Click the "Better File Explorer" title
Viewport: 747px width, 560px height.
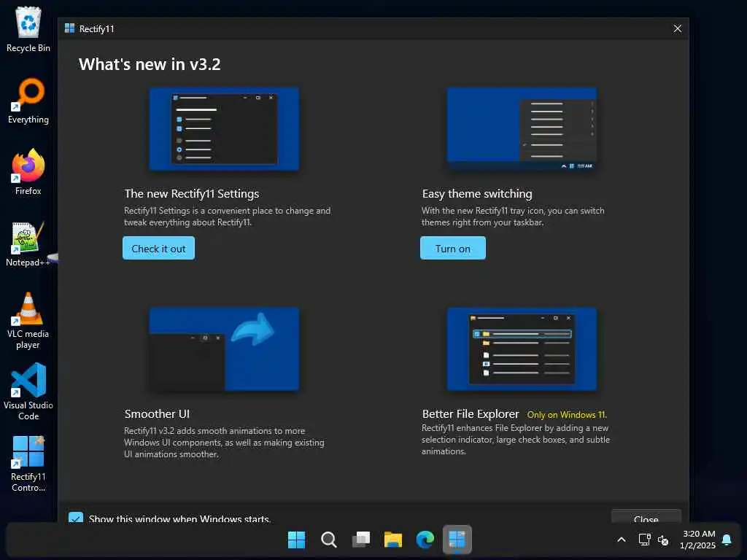tap(471, 414)
